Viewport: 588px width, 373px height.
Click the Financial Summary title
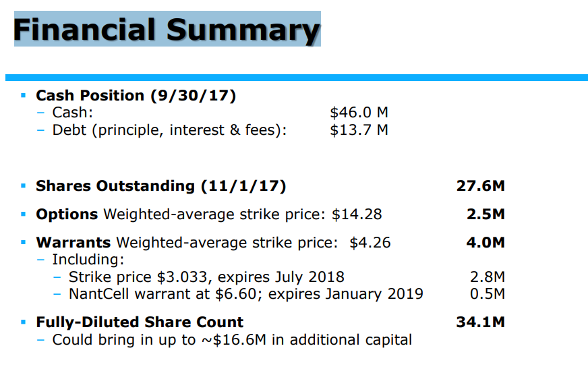tap(167, 30)
